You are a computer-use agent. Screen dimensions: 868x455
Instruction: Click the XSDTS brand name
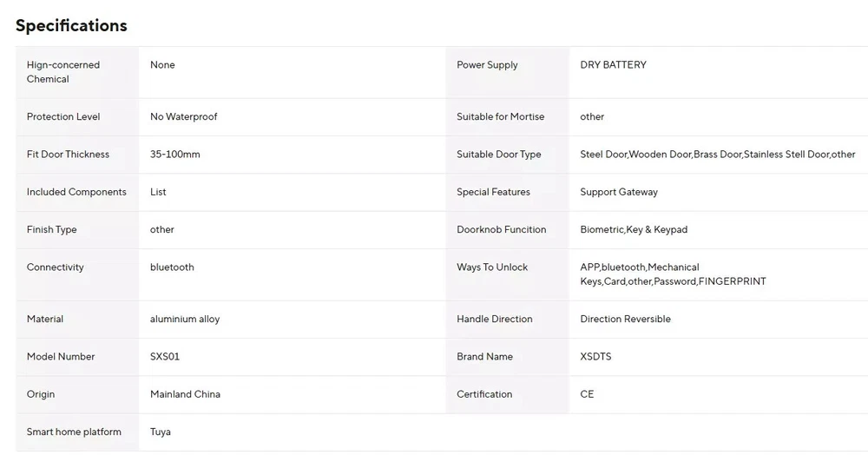point(595,357)
